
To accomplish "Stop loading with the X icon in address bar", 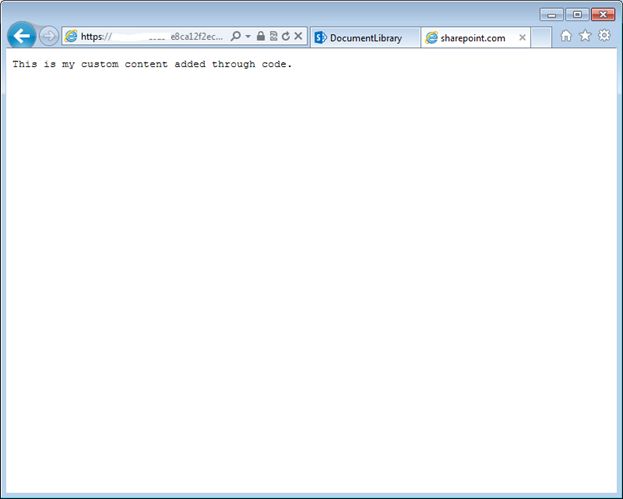I will point(298,36).
